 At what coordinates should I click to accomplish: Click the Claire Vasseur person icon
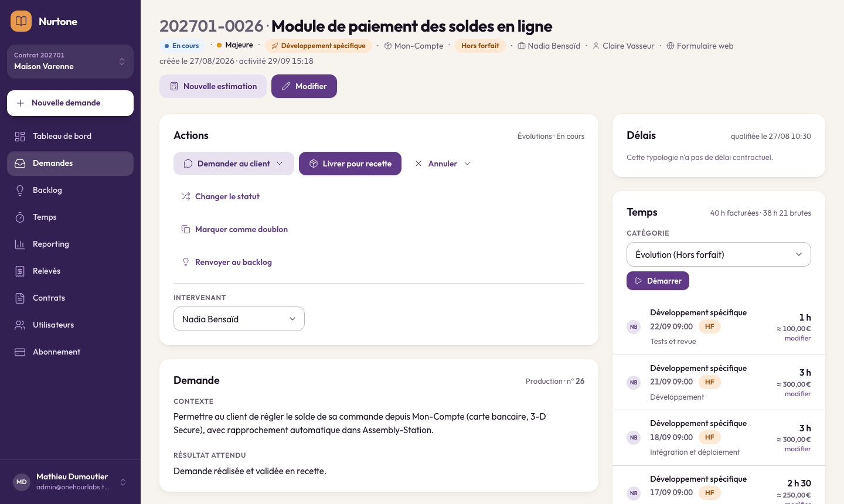pyautogui.click(x=596, y=46)
